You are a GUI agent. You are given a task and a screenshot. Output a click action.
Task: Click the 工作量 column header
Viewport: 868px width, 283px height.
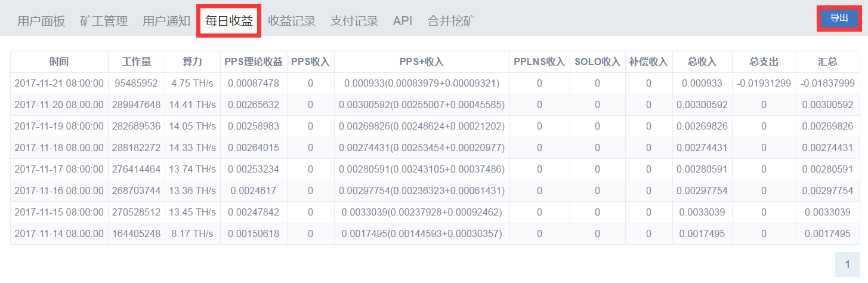(137, 61)
